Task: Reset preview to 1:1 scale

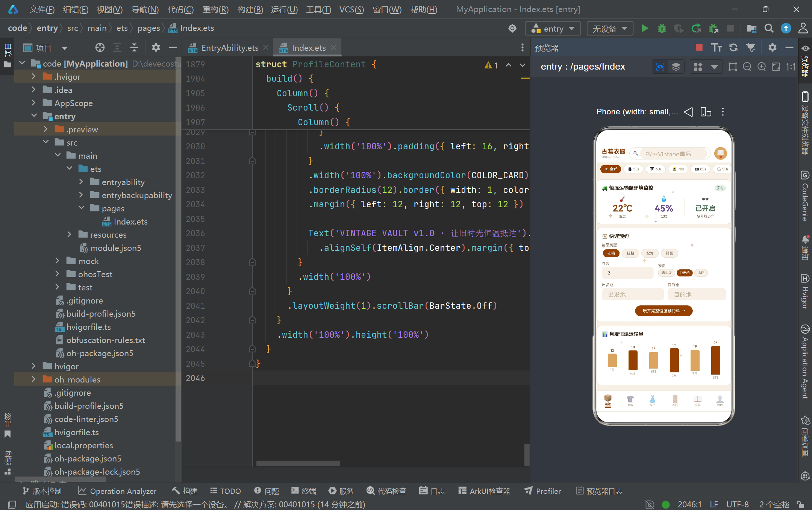Action: tap(791, 67)
